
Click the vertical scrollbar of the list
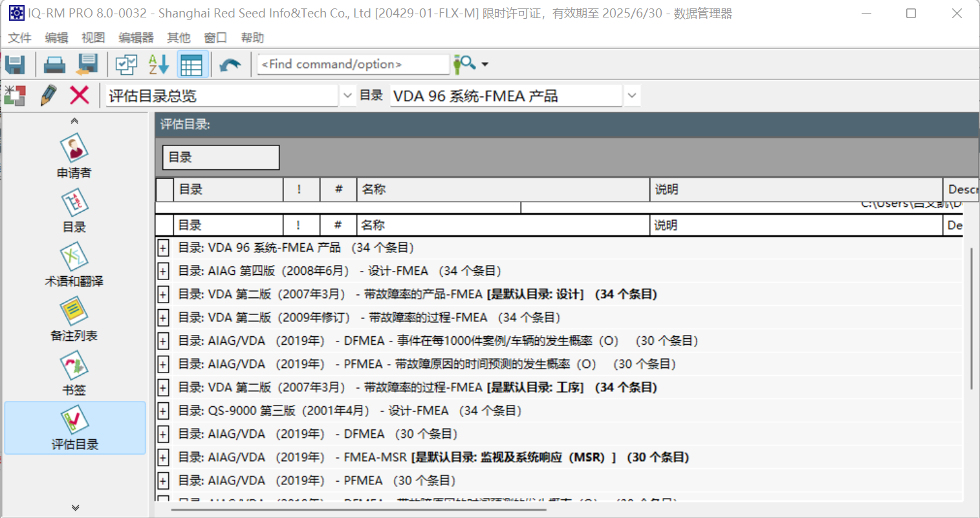(x=971, y=319)
